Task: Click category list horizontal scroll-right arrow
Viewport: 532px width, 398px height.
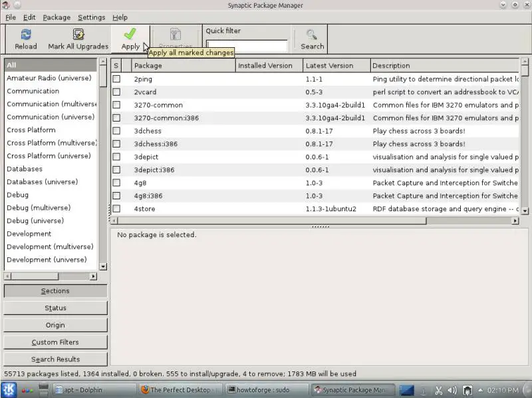Action: point(93,276)
